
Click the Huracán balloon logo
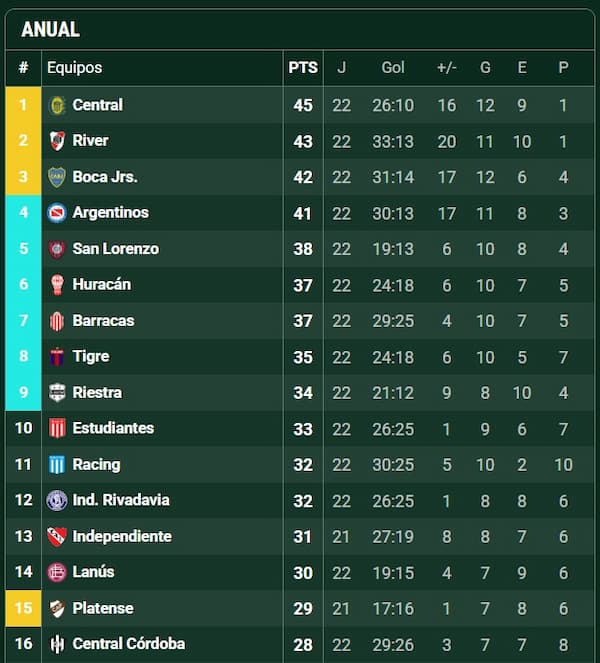click(57, 285)
